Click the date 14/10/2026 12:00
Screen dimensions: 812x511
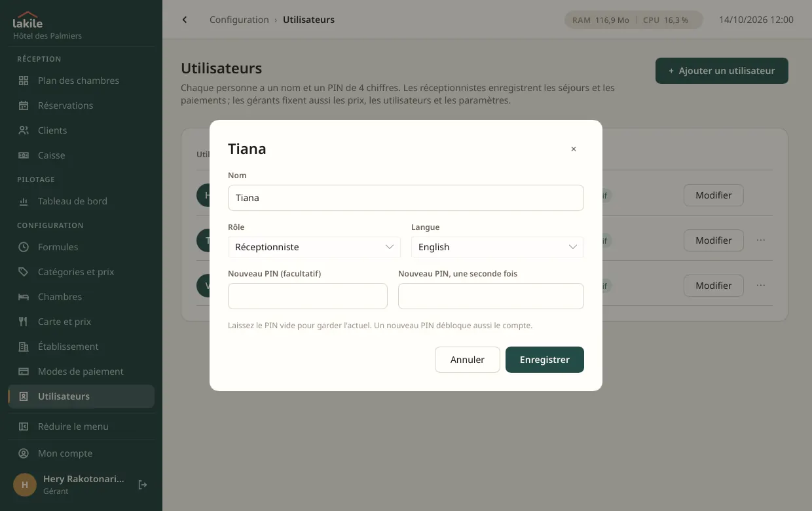[x=756, y=20]
